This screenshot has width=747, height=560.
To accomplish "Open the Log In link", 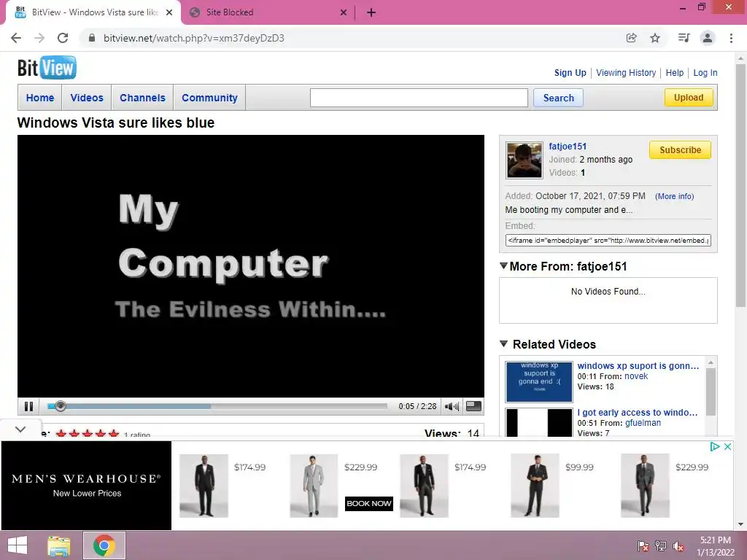I will [x=705, y=73].
